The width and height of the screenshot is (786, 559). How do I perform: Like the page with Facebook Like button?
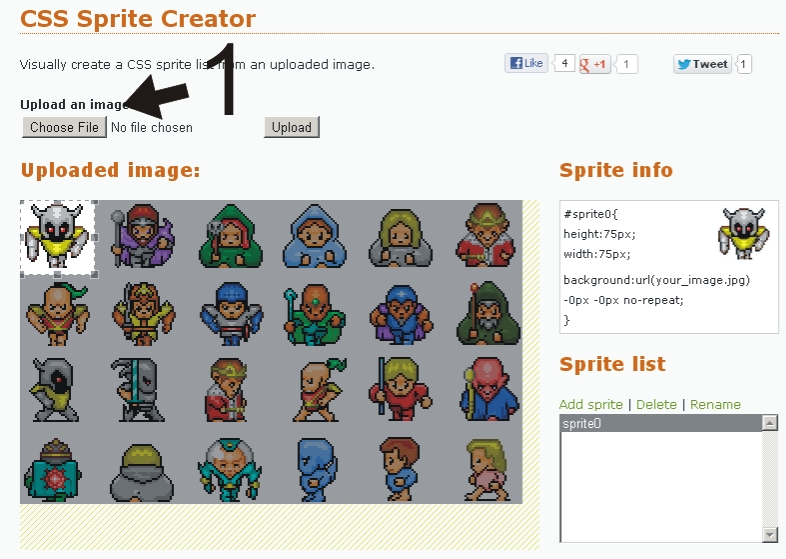coord(526,63)
